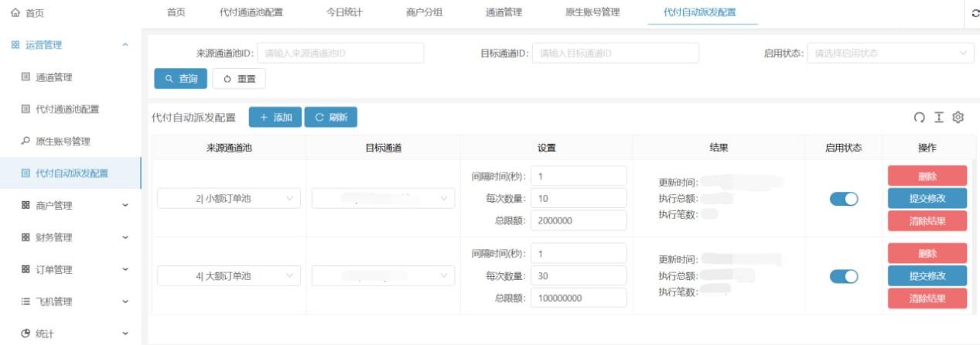The height and width of the screenshot is (345, 980).
Task: Click 提交修改 for the 小额订单池 row
Action: [x=927, y=198]
